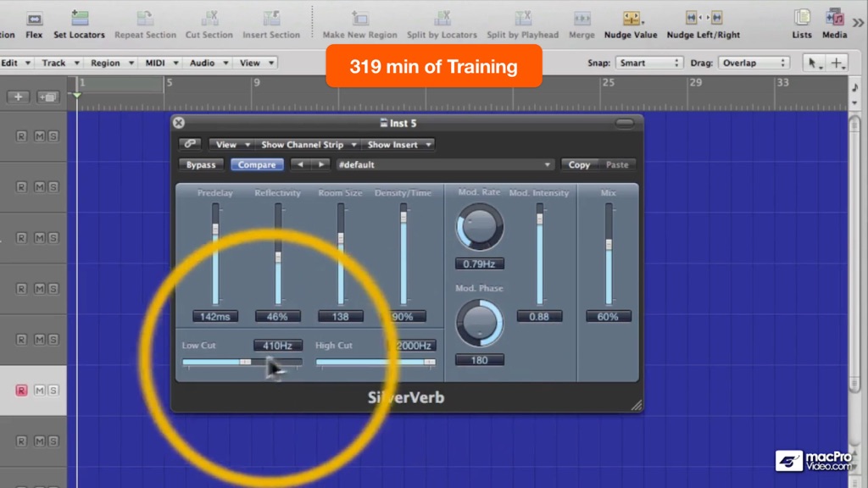
Task: Click the Mod. Phase knob
Action: 480,323
